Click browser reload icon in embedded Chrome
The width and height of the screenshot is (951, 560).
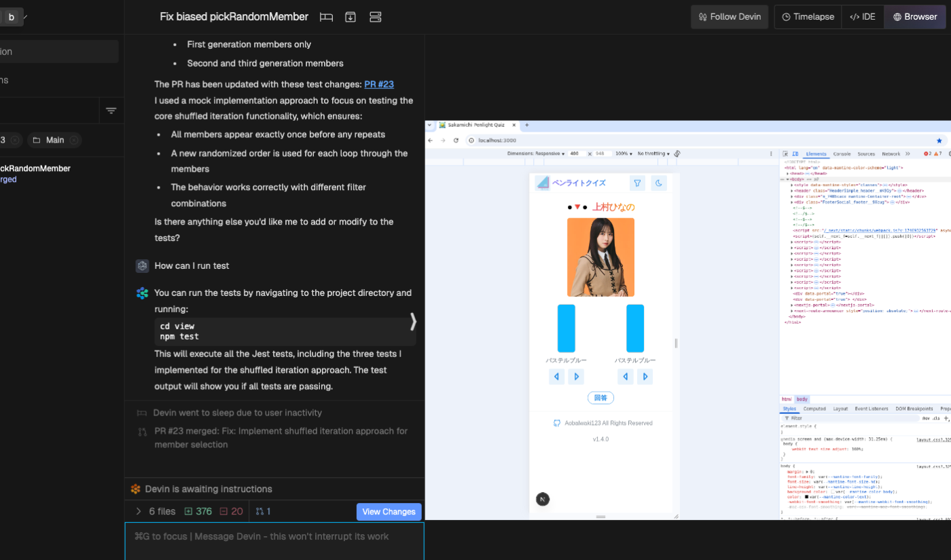[456, 141]
